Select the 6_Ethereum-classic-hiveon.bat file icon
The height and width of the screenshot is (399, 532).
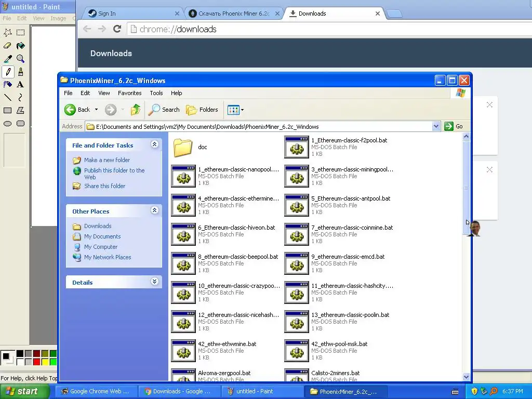point(183,234)
